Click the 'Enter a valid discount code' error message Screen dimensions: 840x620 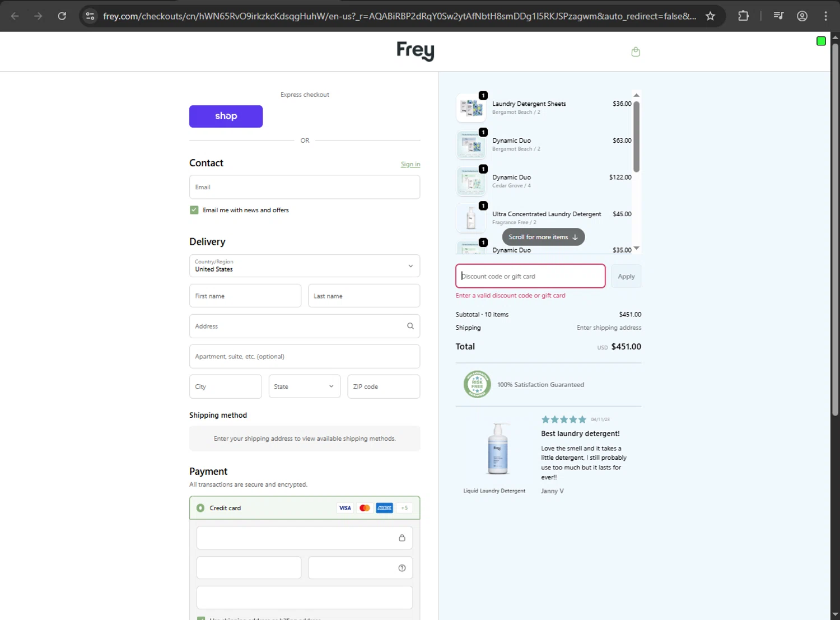point(510,296)
